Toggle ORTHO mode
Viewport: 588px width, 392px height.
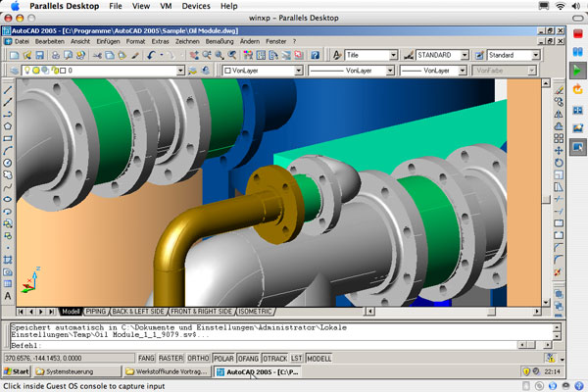point(198,359)
